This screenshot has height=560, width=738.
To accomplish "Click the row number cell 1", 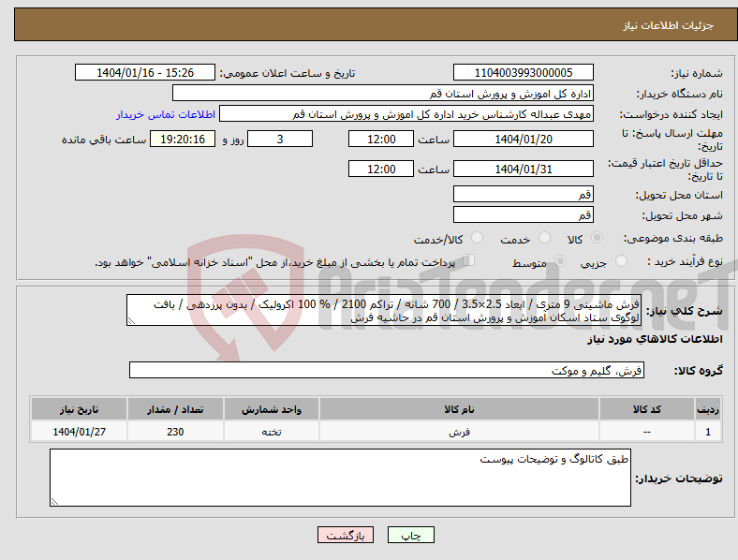I will 708,431.
